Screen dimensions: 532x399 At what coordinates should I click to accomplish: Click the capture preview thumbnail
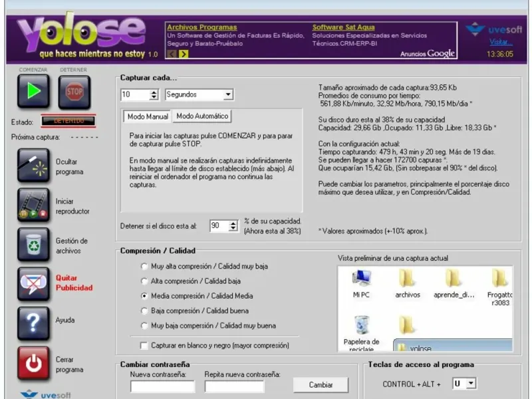[425, 309]
